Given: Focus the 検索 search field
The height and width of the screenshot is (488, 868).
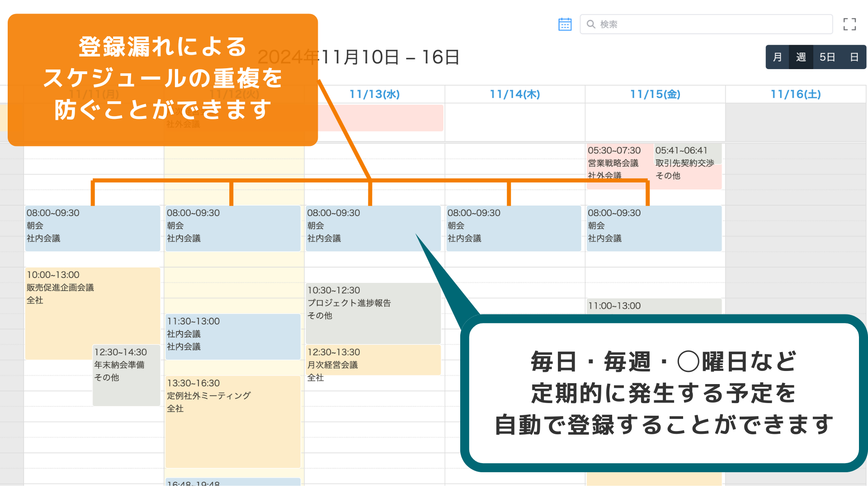Looking at the screenshot, I should (x=706, y=24).
